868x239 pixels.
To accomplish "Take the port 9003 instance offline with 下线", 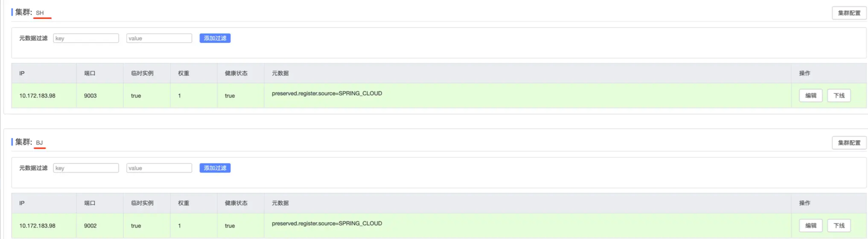I will pyautogui.click(x=838, y=96).
